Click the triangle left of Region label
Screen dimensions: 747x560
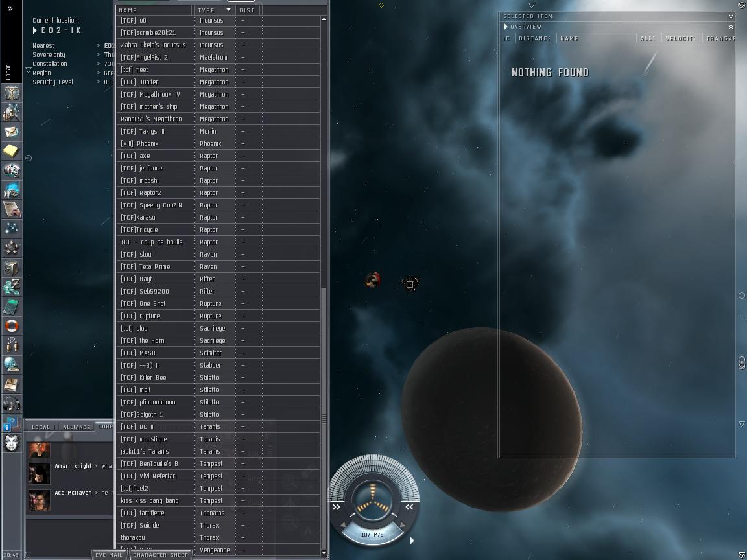click(x=28, y=71)
